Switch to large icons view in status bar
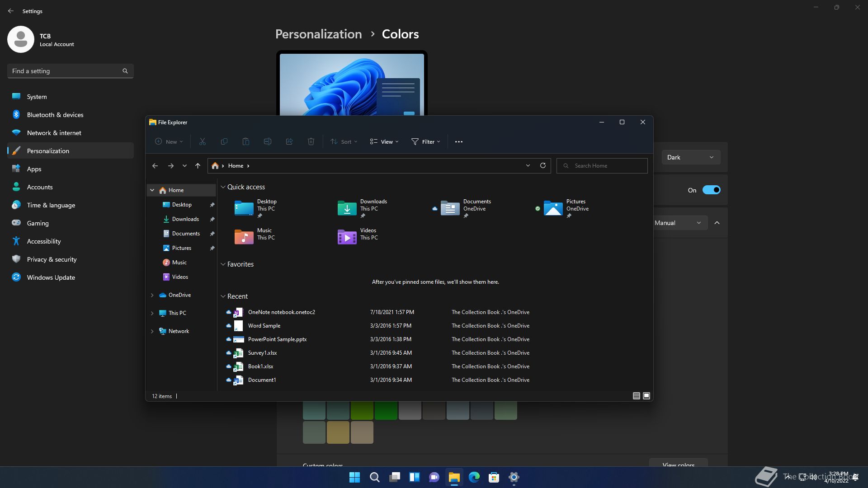This screenshot has width=868, height=488. (x=646, y=396)
